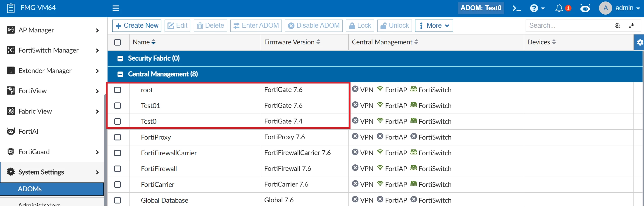Screen dimensions: 644x214
Task: Click root row FortiSwitch icon
Action: (413, 89)
